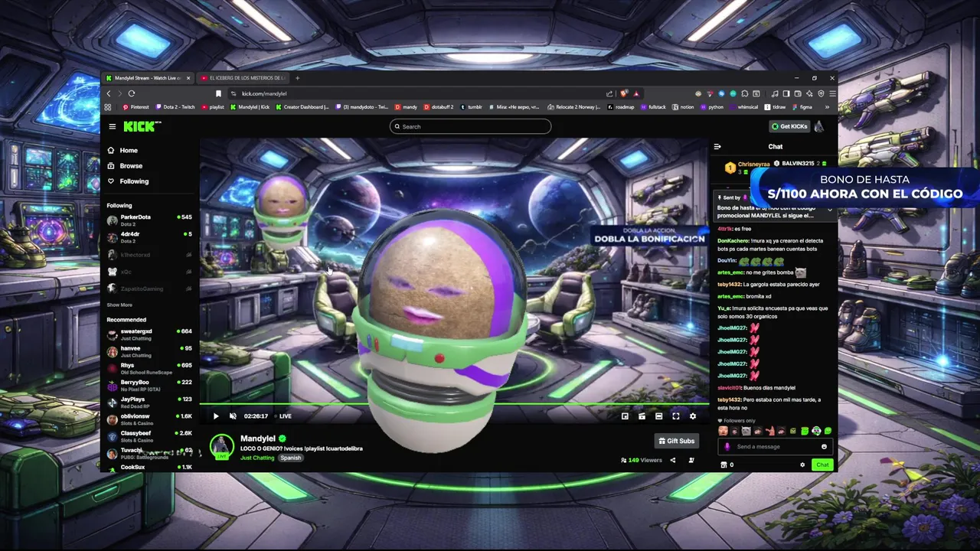Open the user profile avatar menu
The width and height of the screenshot is (980, 551).
[819, 126]
